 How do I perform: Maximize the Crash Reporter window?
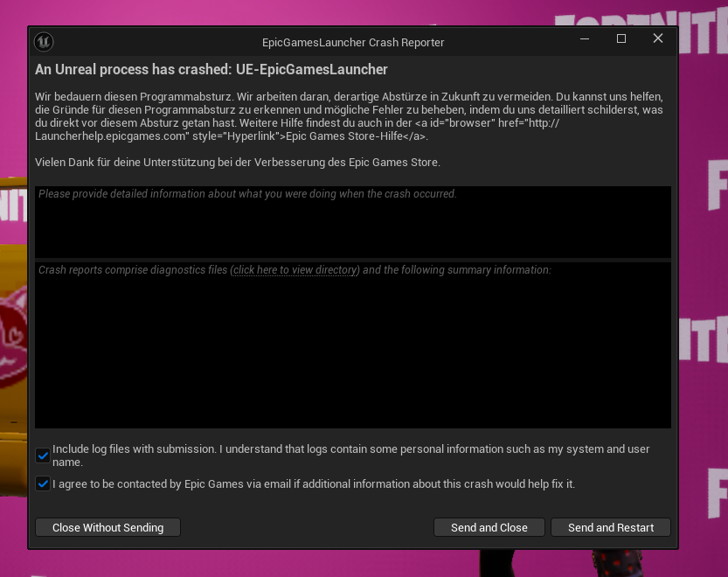(x=621, y=39)
